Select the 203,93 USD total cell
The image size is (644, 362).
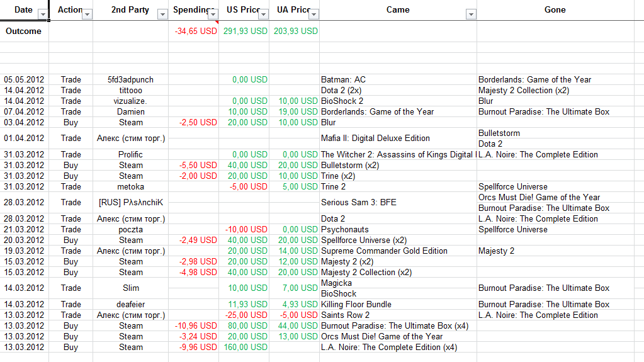pos(295,31)
